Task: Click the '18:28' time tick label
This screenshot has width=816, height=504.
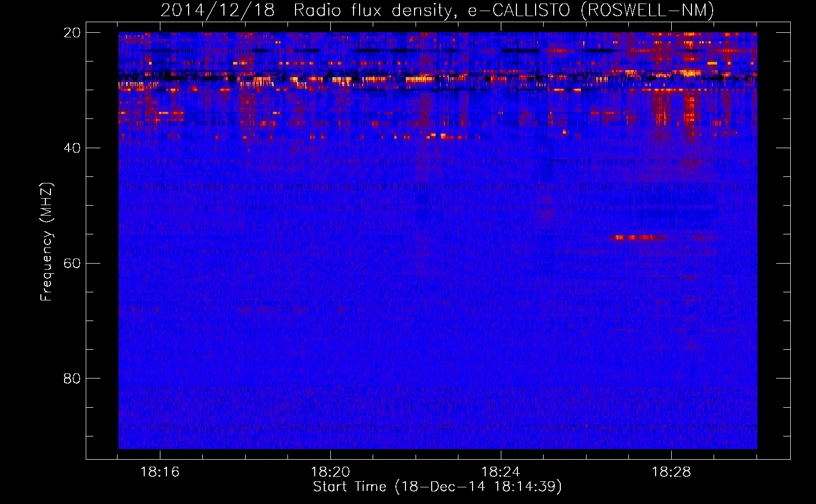Action: 671,472
